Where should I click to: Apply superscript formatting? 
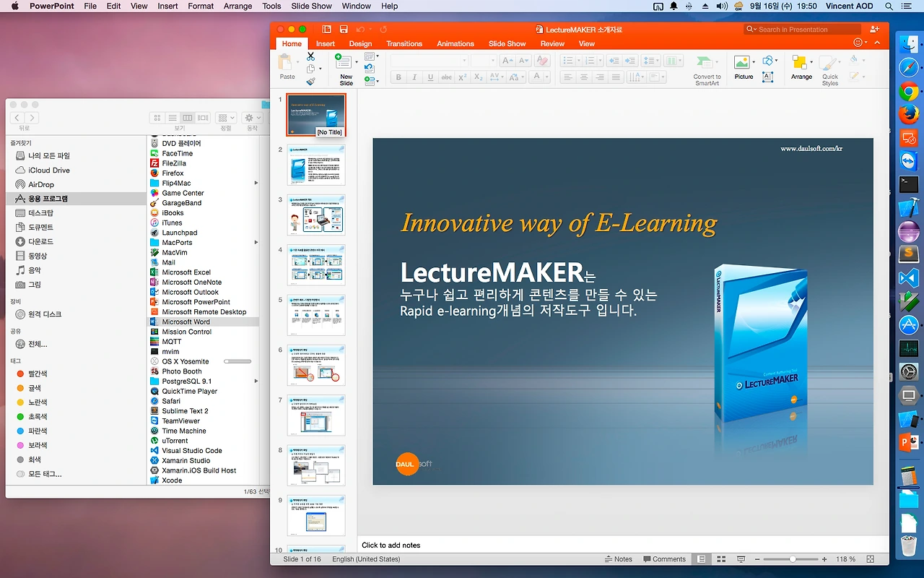[x=463, y=77]
